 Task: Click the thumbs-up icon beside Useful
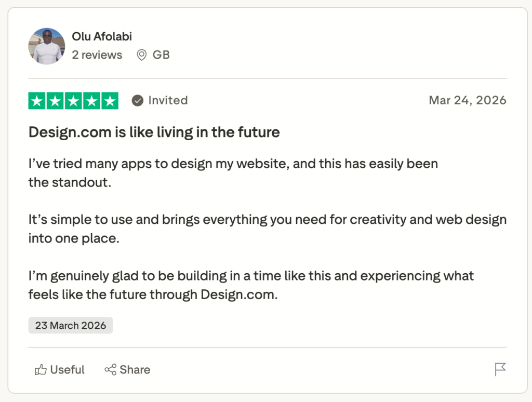click(41, 370)
